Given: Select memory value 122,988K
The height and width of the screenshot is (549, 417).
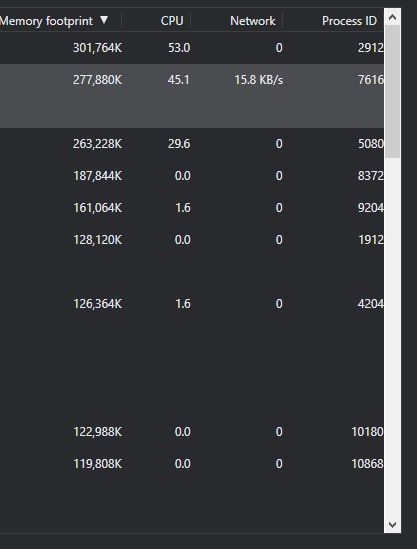Looking at the screenshot, I should click(x=97, y=432).
